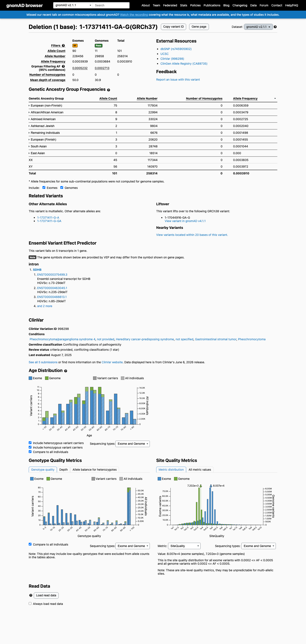This screenshot has height=644, width=306.
Task: Click View variants located within 20 bases link
Action: point(192,235)
